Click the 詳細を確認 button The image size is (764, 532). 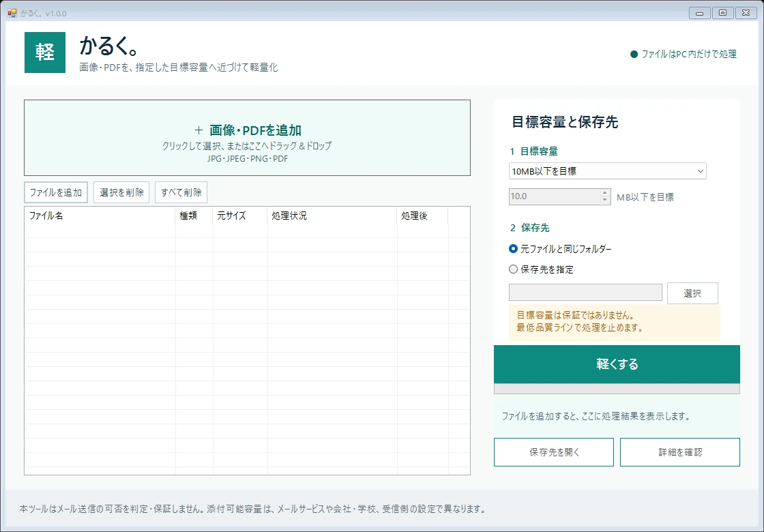680,452
